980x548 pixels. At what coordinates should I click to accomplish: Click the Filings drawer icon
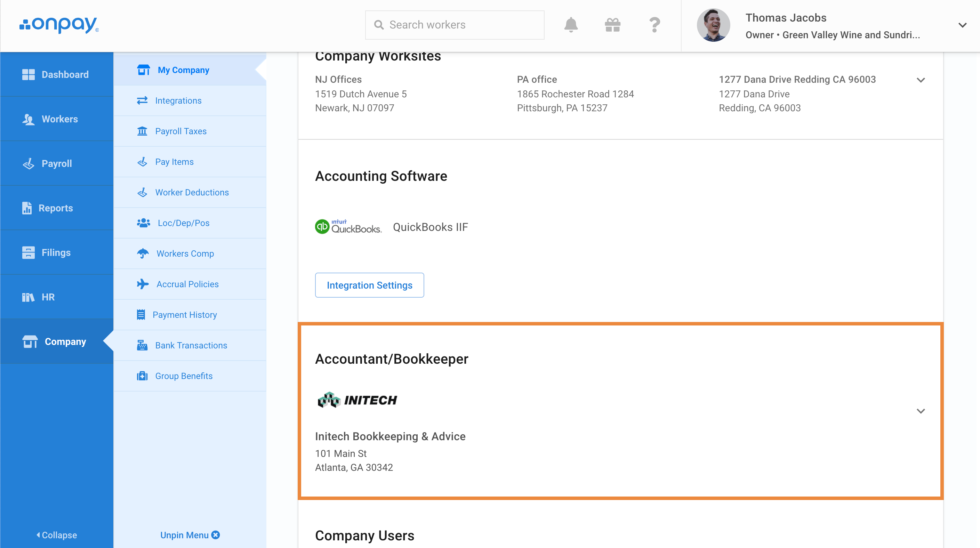[x=28, y=252]
